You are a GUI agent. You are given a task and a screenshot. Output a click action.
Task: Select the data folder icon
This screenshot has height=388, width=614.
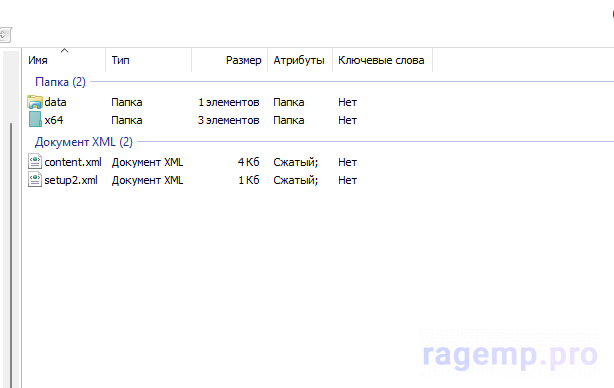35,102
